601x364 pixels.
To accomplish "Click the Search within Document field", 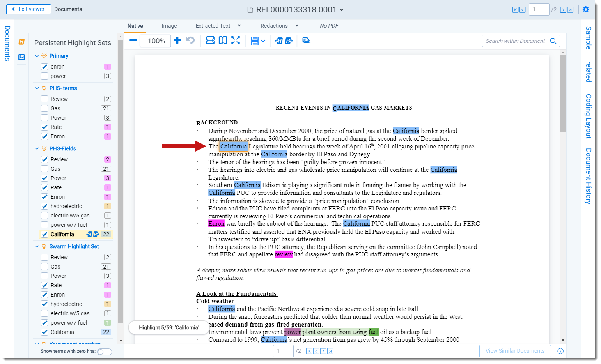I will pyautogui.click(x=515, y=41).
